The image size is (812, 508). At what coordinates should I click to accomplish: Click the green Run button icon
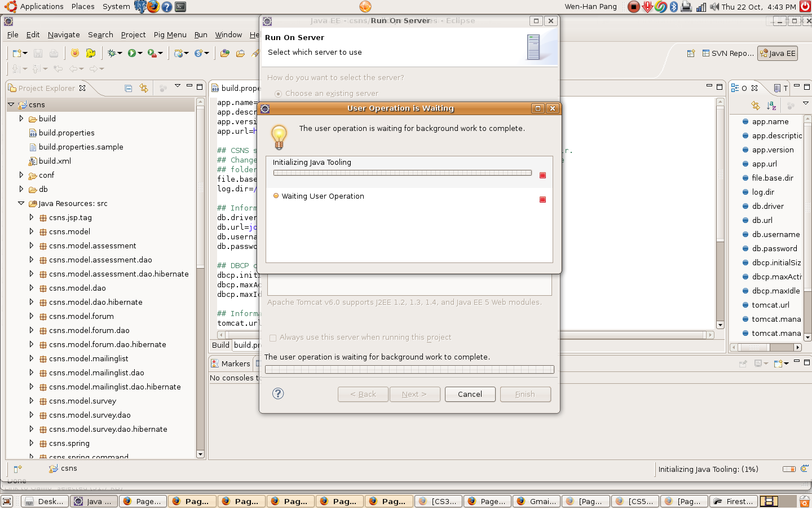click(x=131, y=53)
